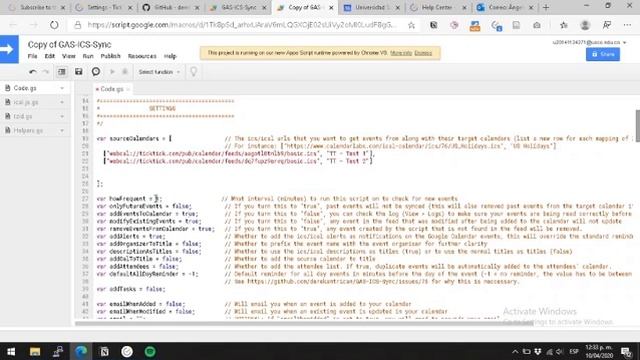Open the Run menu
640x360 pixels.
[88, 56]
